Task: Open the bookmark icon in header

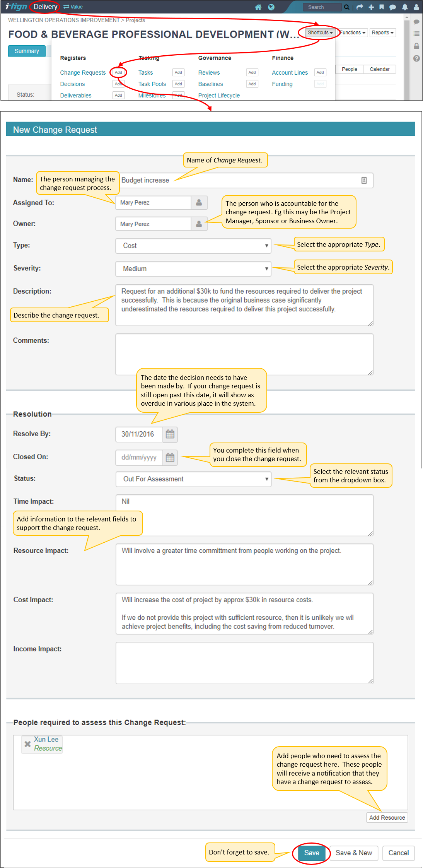Action: [x=382, y=7]
